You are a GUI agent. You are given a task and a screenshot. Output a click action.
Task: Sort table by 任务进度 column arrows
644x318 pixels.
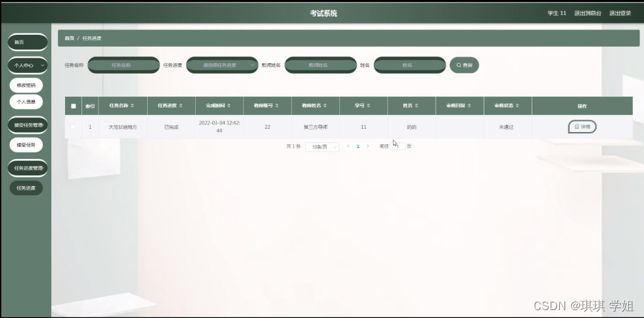click(x=181, y=106)
